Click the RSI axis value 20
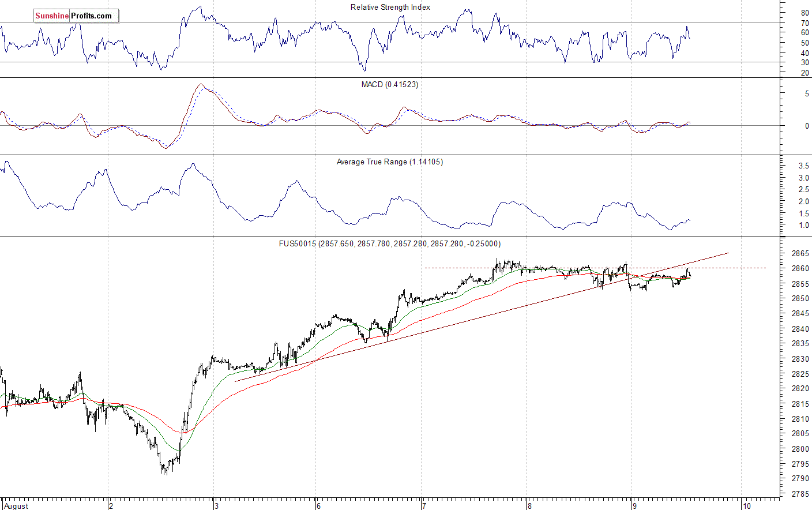 805,73
